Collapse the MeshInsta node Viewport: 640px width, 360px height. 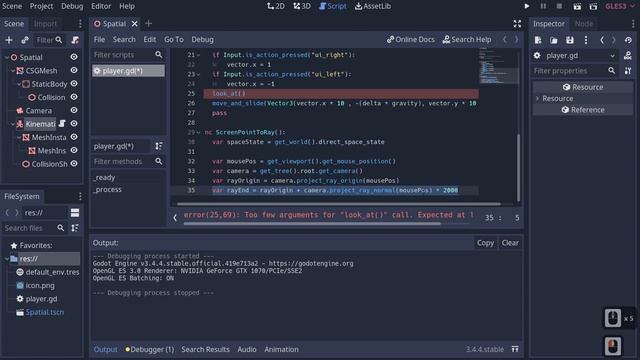[19, 137]
